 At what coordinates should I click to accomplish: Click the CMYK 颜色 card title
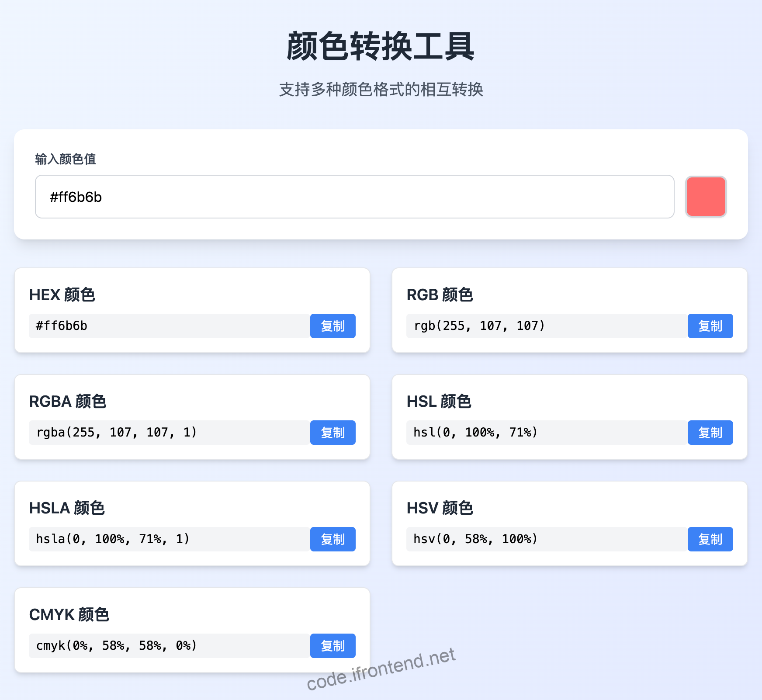(x=69, y=615)
